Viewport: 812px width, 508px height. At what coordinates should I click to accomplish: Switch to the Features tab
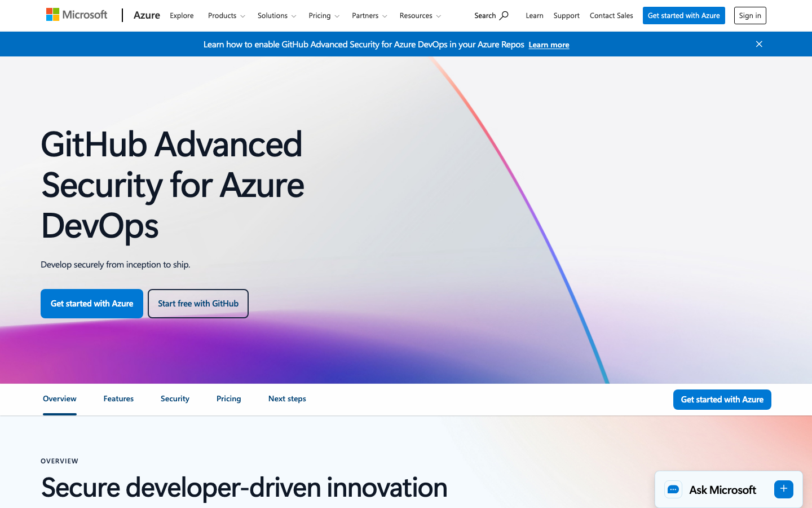[x=118, y=398]
